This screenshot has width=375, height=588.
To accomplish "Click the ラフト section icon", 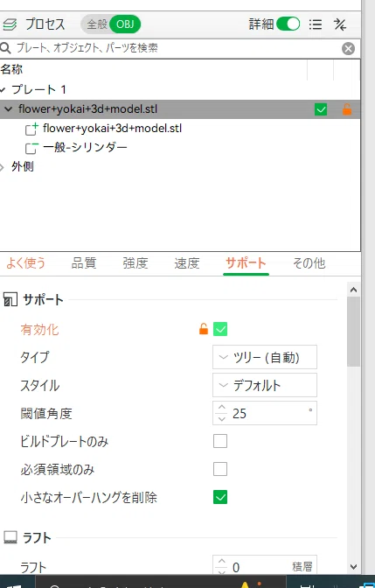I will coord(10,538).
